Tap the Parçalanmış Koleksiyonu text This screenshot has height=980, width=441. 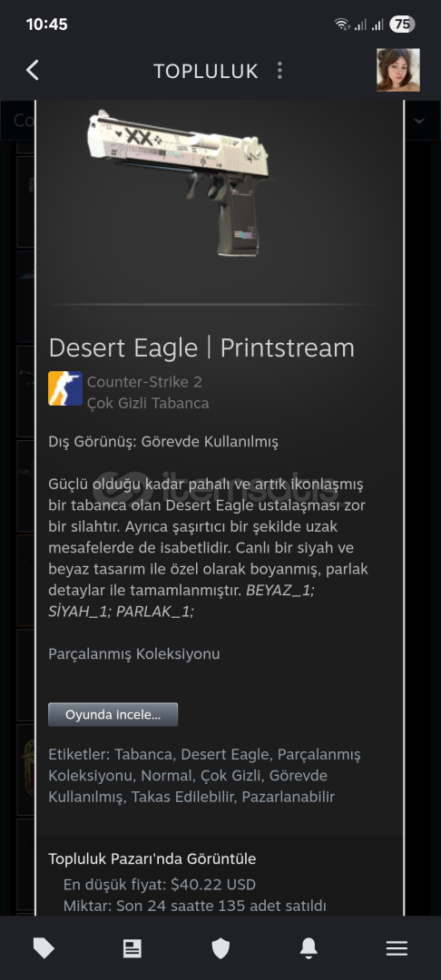(x=133, y=653)
